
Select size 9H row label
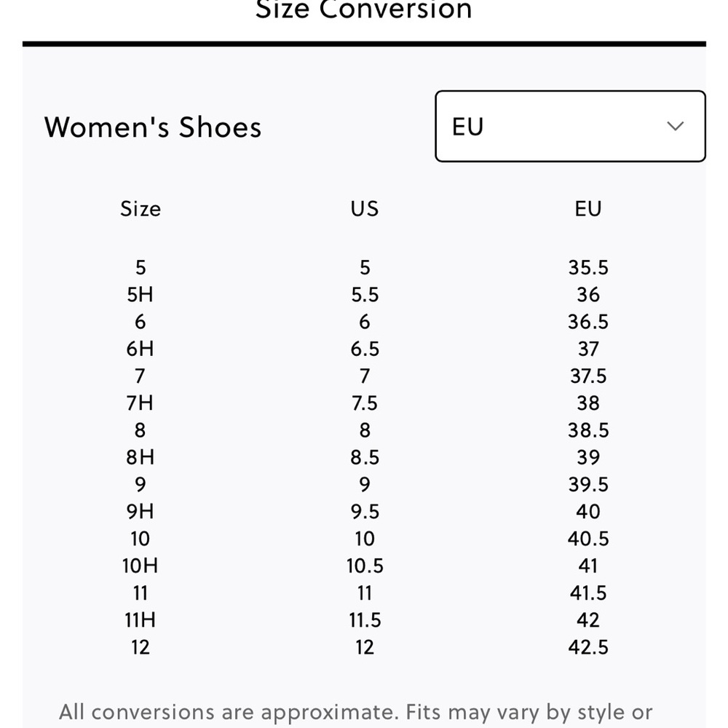click(x=140, y=512)
